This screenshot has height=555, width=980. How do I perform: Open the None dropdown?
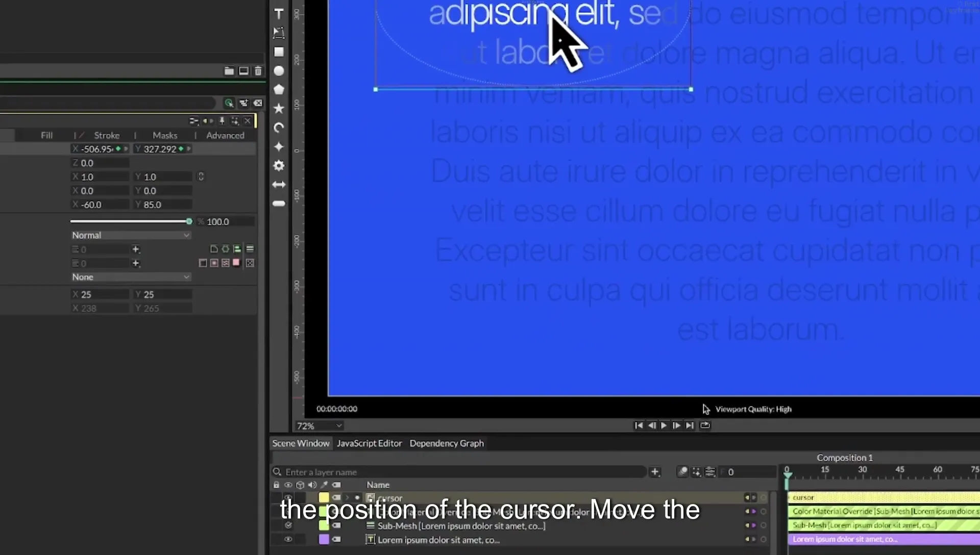click(x=131, y=277)
